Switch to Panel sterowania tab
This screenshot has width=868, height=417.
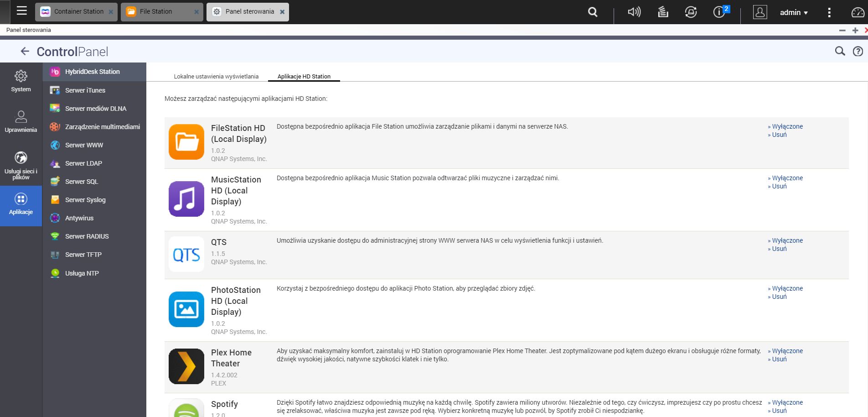click(248, 12)
